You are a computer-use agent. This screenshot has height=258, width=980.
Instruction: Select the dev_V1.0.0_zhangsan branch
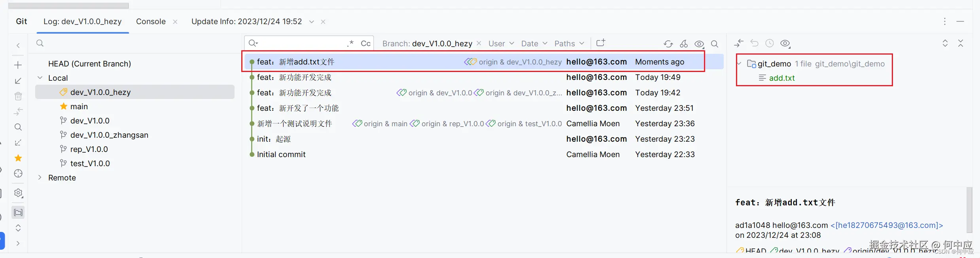click(x=109, y=135)
